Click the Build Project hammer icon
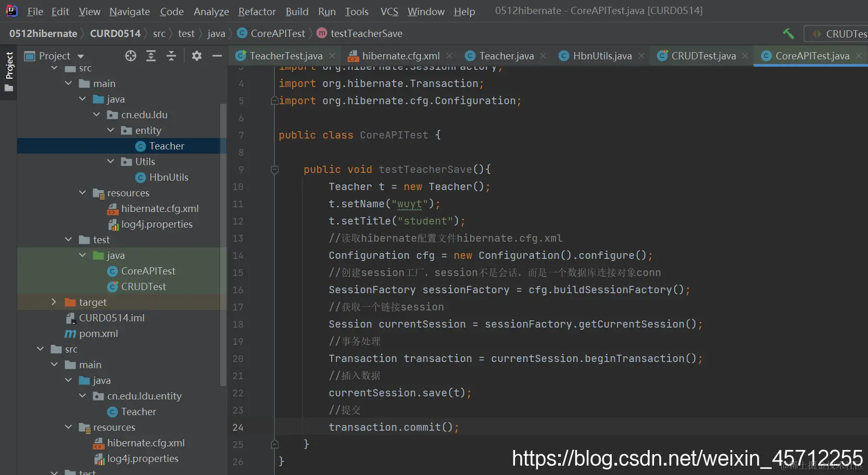The image size is (868, 475). pos(788,34)
